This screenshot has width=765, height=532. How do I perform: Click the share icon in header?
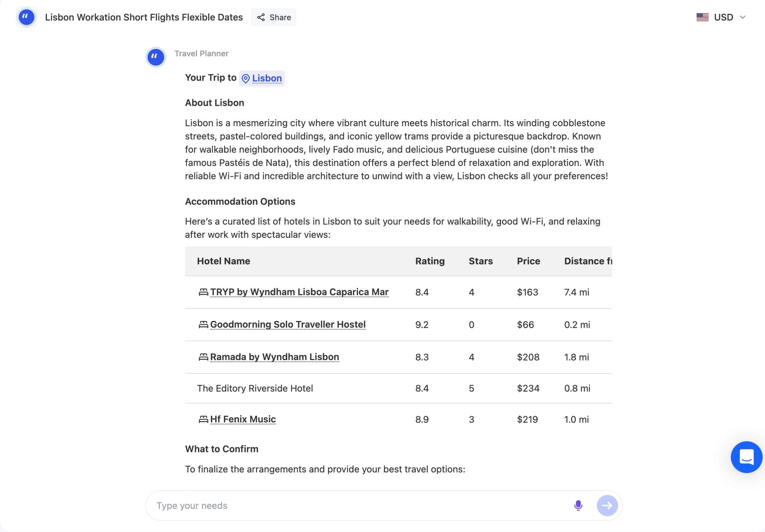261,17
